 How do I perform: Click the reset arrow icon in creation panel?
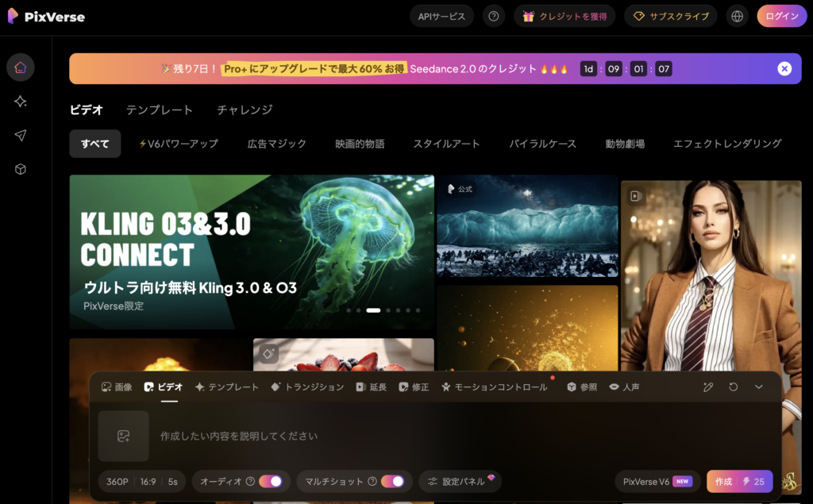pos(734,387)
